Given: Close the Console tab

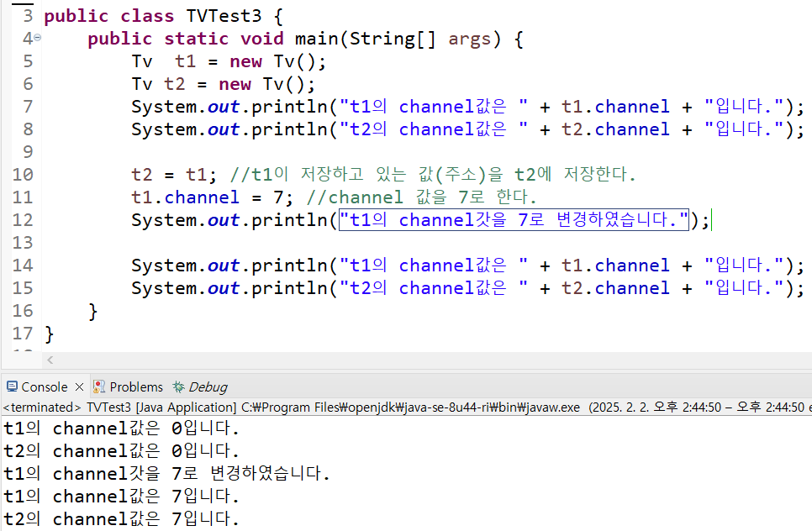Looking at the screenshot, I should [79, 386].
